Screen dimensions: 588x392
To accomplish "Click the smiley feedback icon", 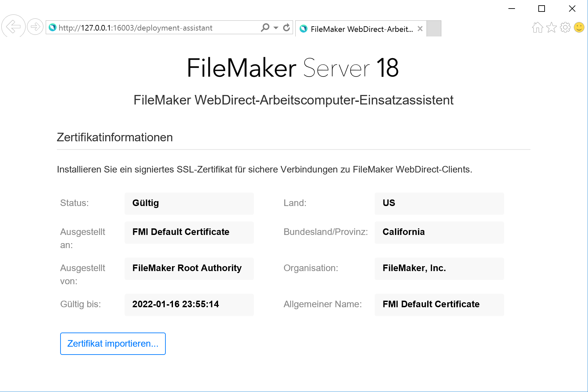I will click(579, 27).
